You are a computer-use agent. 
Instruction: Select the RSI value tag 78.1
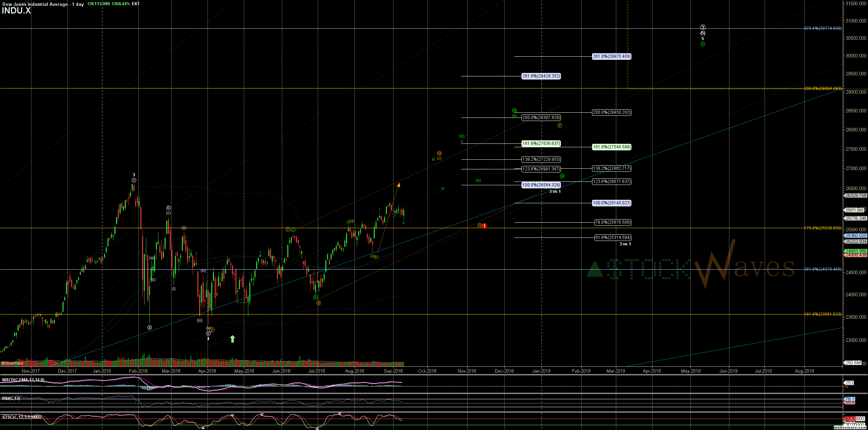849,399
